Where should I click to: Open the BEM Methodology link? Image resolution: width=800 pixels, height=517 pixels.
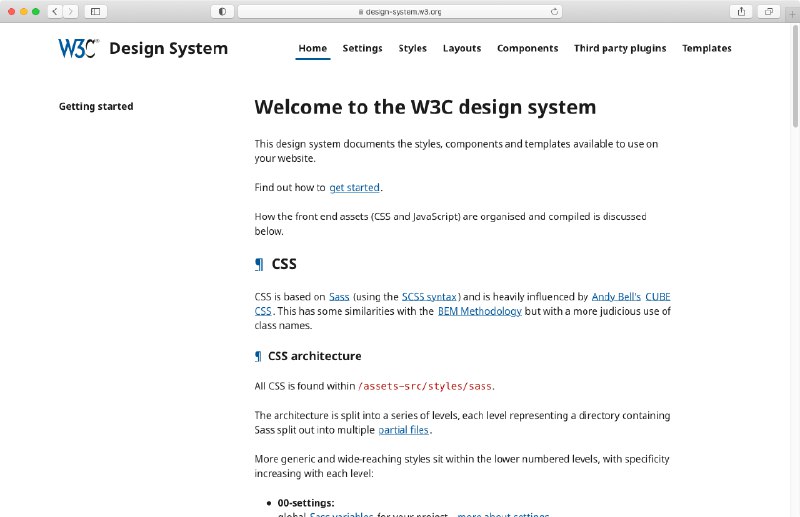coord(480,311)
